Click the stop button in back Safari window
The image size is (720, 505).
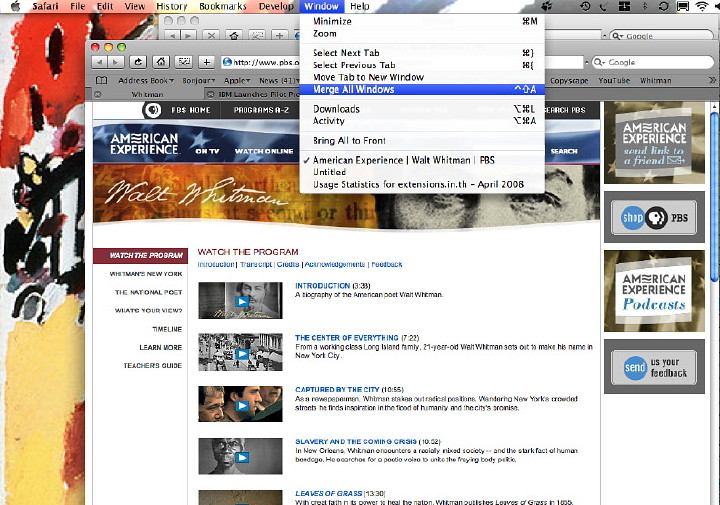[211, 35]
